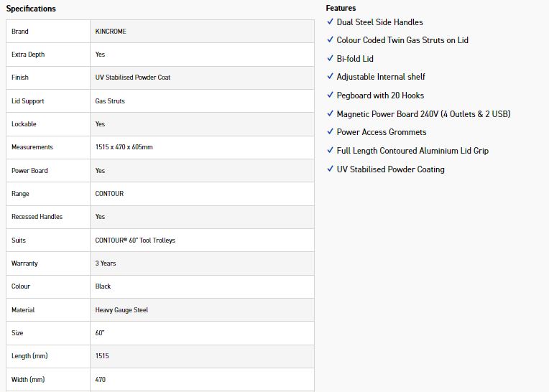
Task: Click the checkmark beside Colour Coded Twin Gas Struts
Action: 330,39
